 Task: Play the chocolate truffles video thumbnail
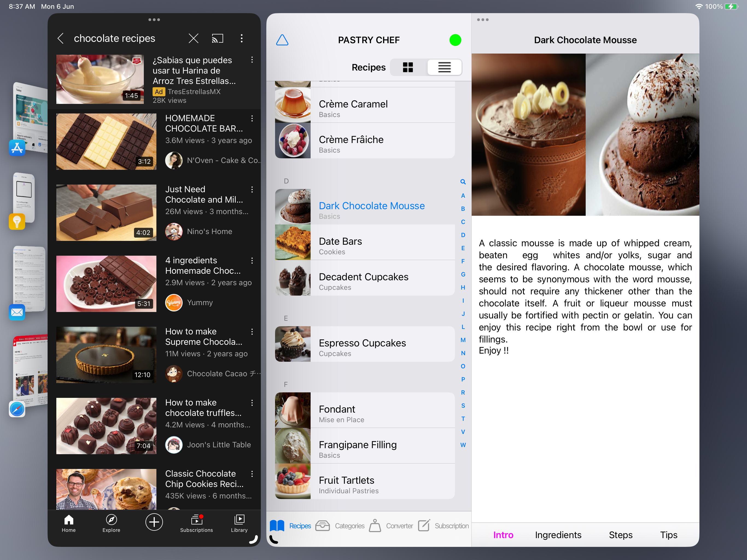click(x=106, y=426)
